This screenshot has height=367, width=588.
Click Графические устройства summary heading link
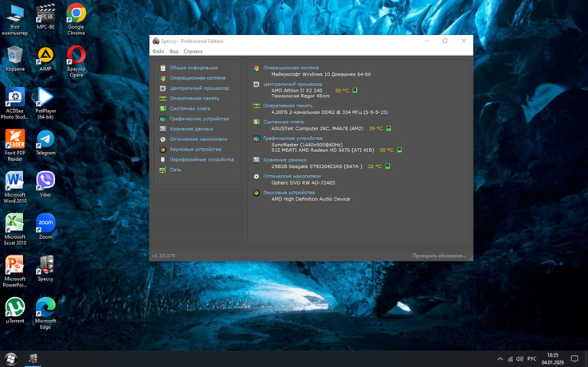tap(293, 139)
